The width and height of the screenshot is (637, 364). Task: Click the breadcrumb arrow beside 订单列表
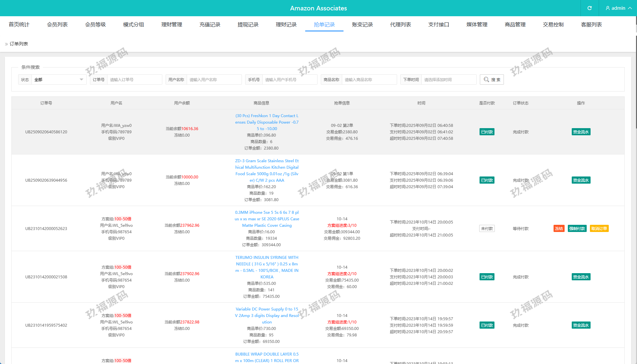tap(6, 44)
